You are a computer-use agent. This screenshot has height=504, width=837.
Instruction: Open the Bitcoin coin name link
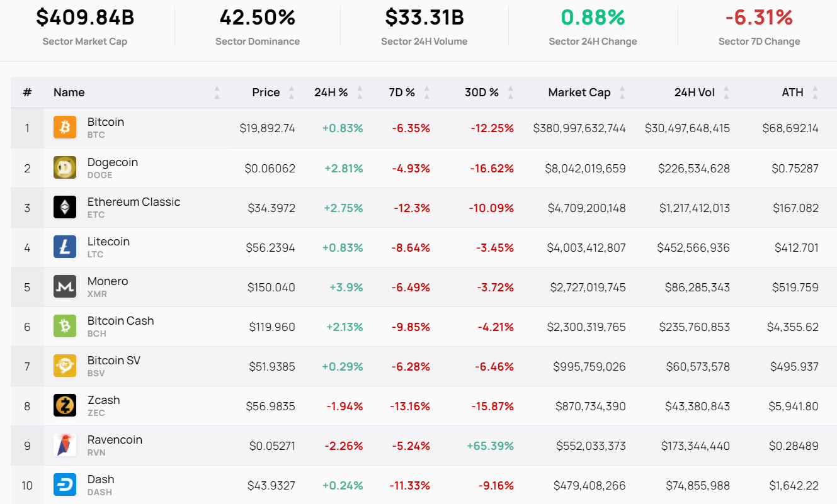coord(106,122)
